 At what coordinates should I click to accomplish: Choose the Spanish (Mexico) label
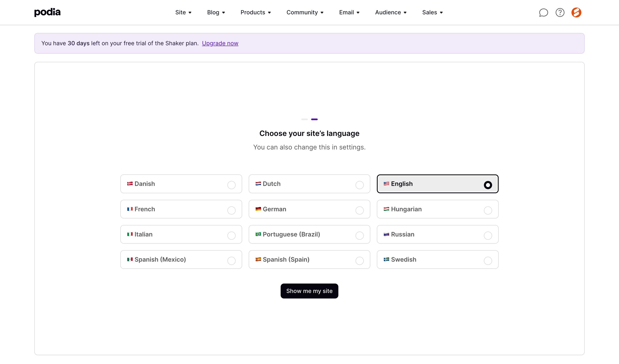tap(160, 259)
